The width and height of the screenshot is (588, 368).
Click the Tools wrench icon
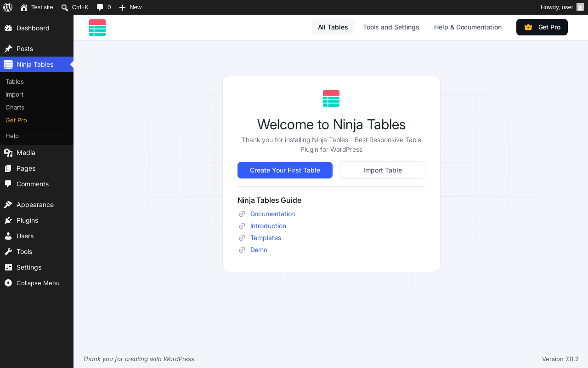8,252
